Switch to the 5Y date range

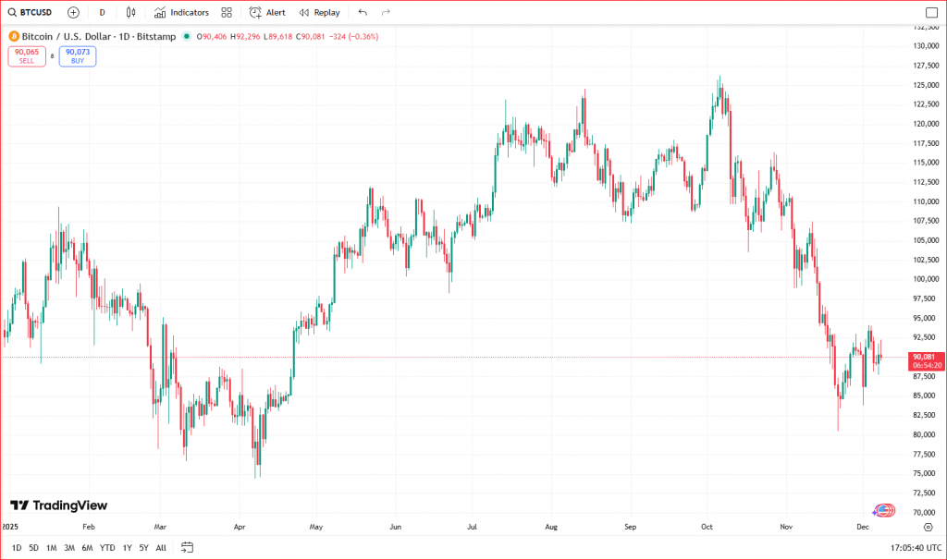[x=144, y=547]
